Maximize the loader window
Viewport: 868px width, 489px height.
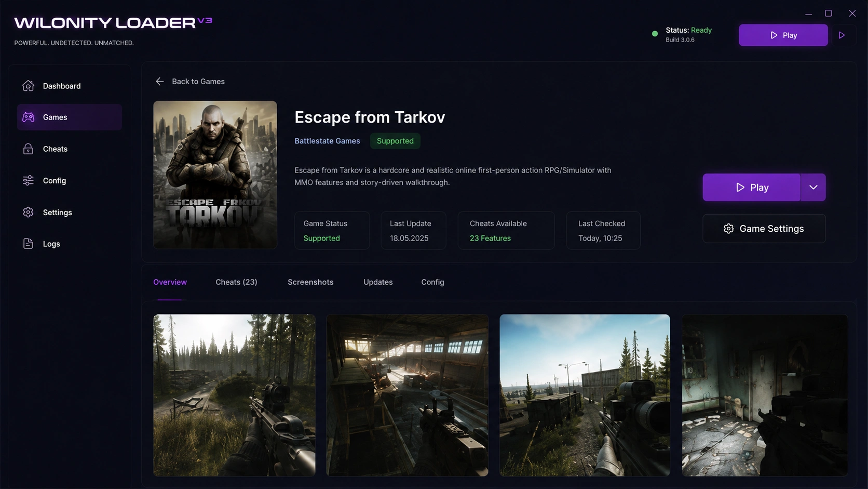(x=829, y=14)
